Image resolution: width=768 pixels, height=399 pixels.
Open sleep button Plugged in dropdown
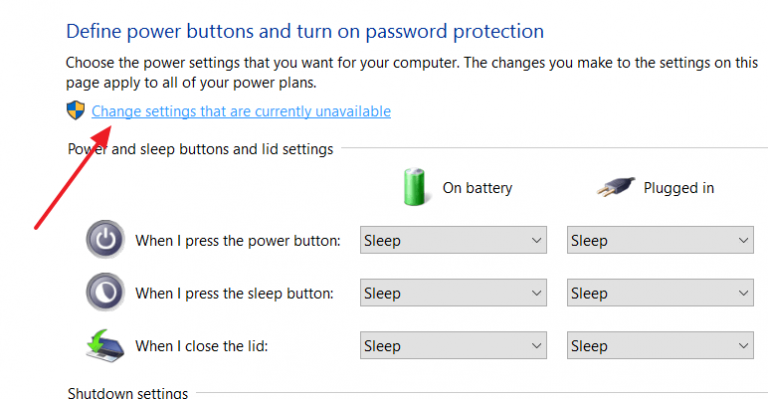660,293
